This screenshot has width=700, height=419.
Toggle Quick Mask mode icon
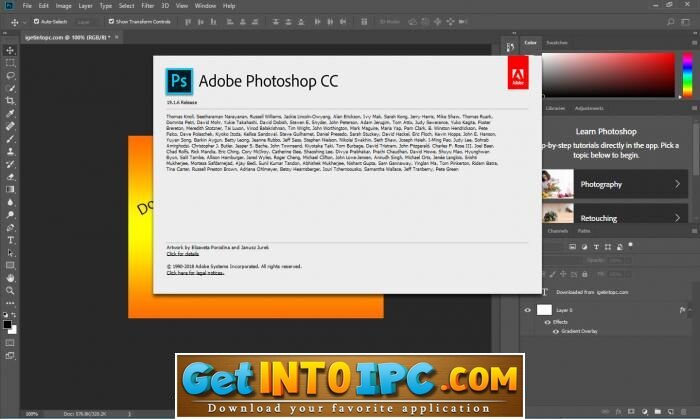point(10,343)
